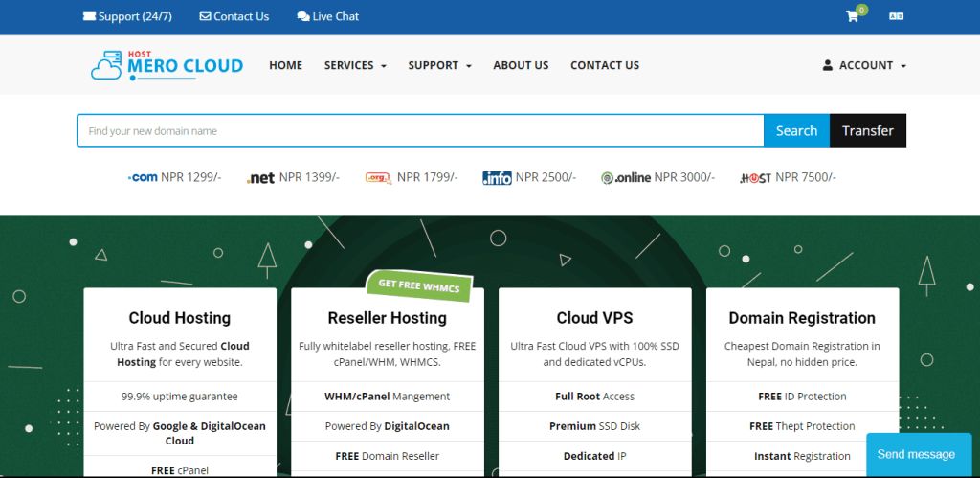Focus the domain name search field
The width and height of the screenshot is (980, 478).
(420, 130)
